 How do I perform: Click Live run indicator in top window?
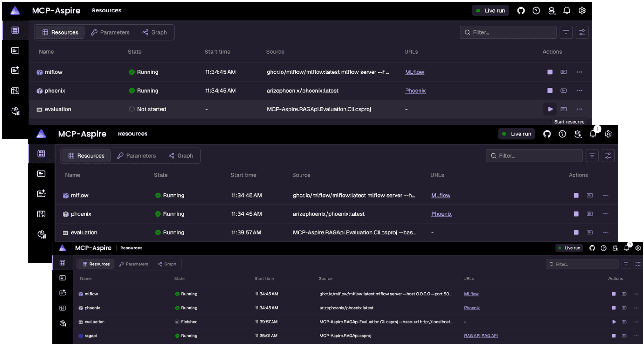point(490,11)
